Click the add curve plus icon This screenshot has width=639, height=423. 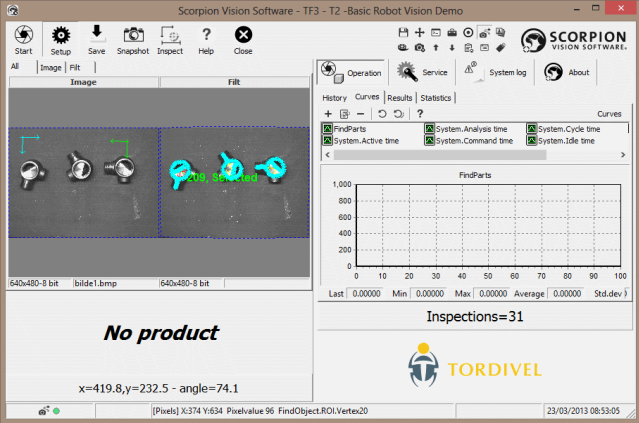click(328, 114)
